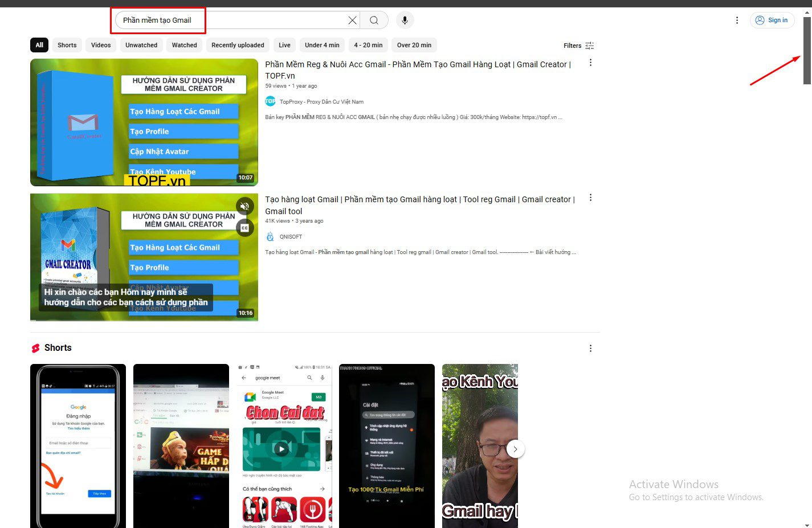The width and height of the screenshot is (812, 528).
Task: Show next Shorts with the right chevron
Action: [515, 449]
